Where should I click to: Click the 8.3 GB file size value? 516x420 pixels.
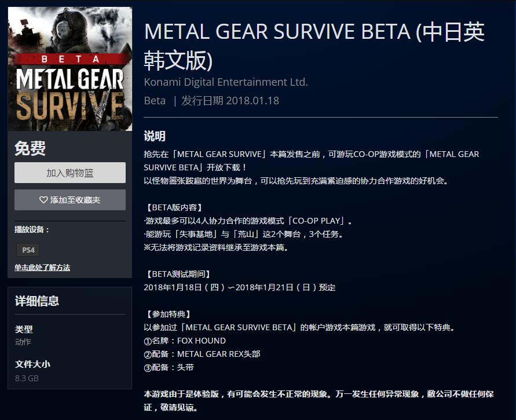27,378
